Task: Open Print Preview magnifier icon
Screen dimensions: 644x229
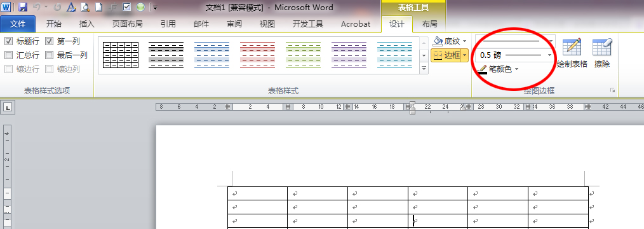Action: tap(85, 7)
